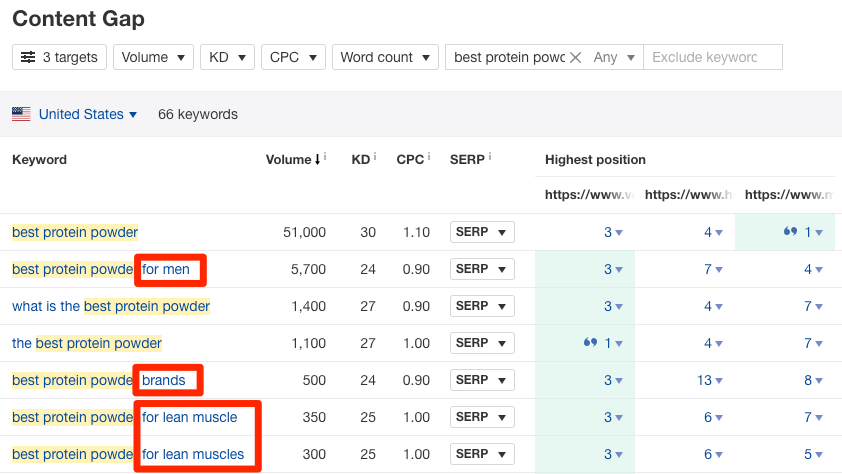This screenshot has width=842, height=474.
Task: Click the KD info icon in header
Action: [374, 158]
